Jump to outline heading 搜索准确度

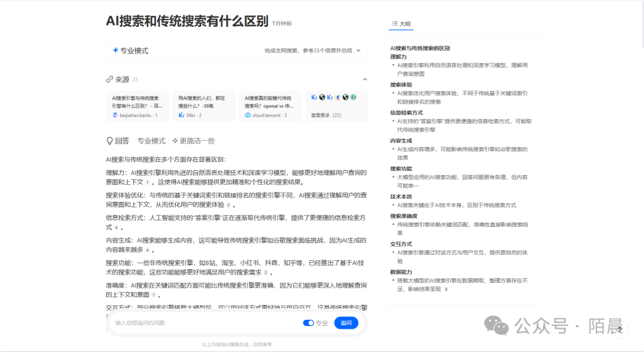coord(404,216)
